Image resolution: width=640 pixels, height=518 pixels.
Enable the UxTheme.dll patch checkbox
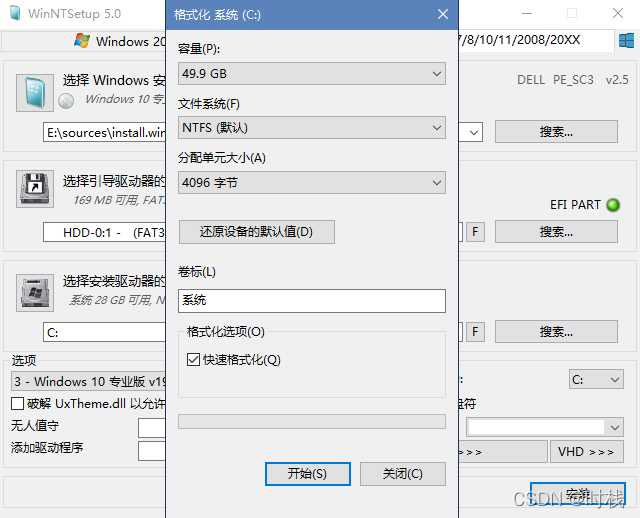click(x=18, y=404)
